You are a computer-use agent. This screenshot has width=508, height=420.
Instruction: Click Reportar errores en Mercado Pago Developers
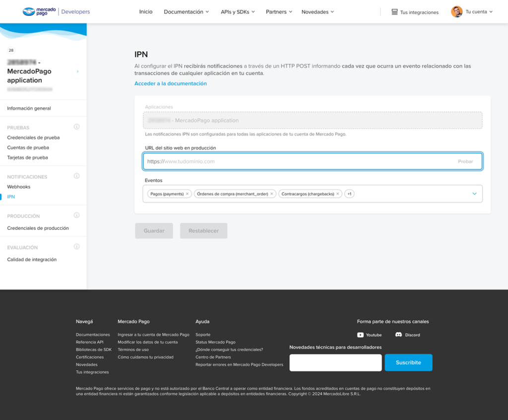(x=239, y=364)
